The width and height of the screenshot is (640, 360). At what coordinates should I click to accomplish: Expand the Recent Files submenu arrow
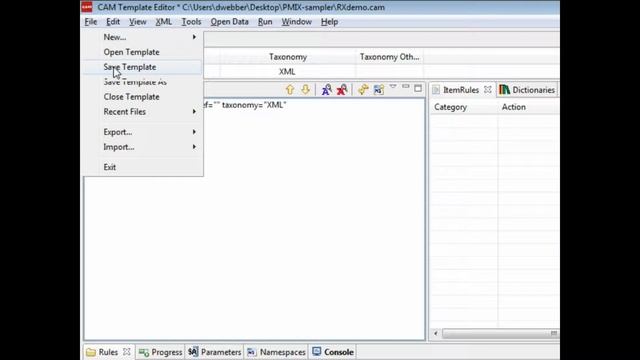click(x=194, y=111)
